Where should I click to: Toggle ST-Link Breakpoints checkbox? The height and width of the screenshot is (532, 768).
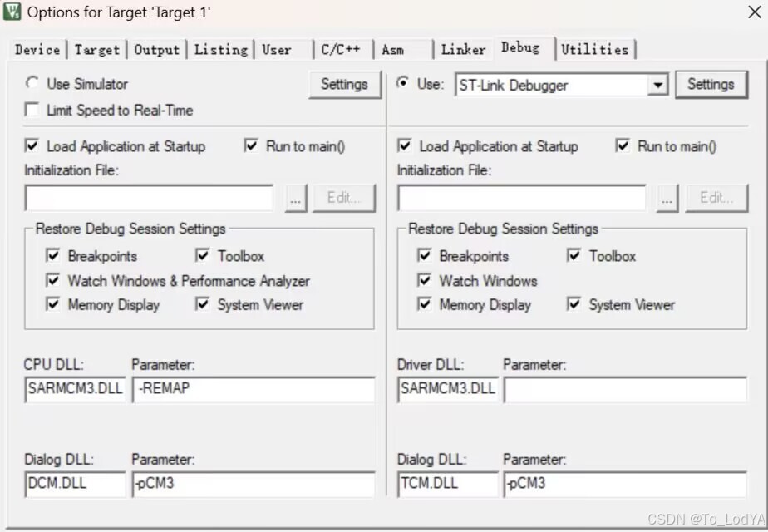click(425, 256)
